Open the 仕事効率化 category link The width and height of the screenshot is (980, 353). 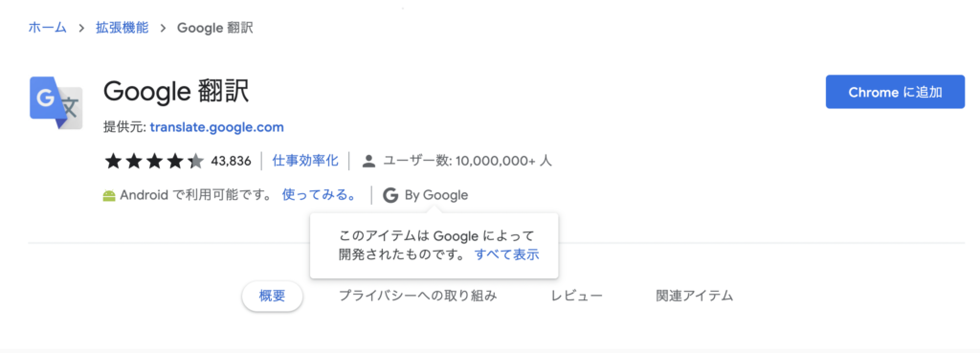305,161
